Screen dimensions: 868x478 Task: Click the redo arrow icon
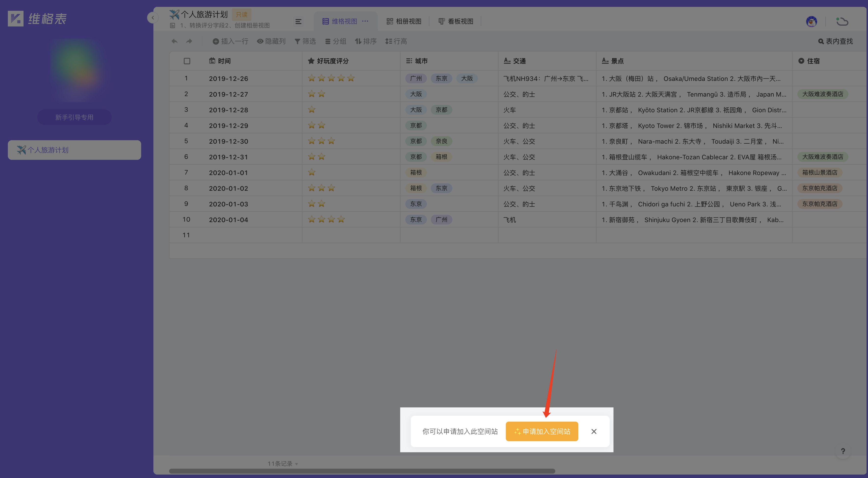click(189, 41)
